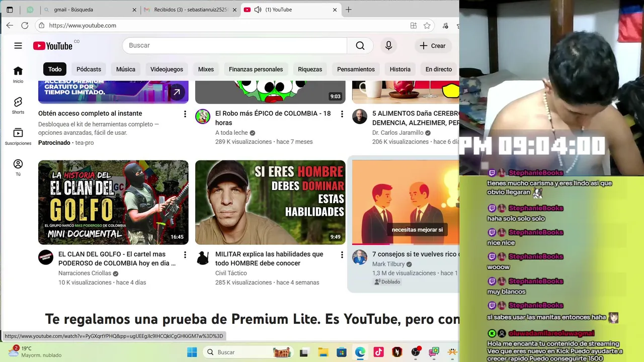Close the YouTube browser tab
Screen dimensions: 644x362
[x=335, y=10]
